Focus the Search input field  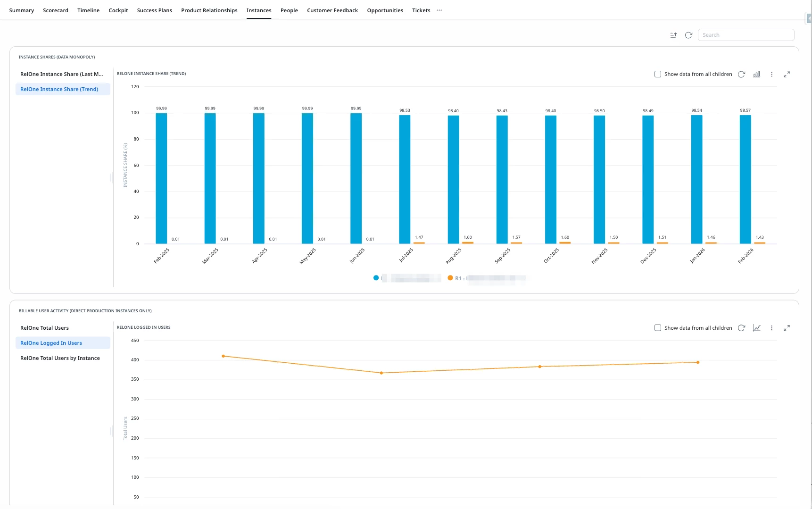click(x=746, y=35)
